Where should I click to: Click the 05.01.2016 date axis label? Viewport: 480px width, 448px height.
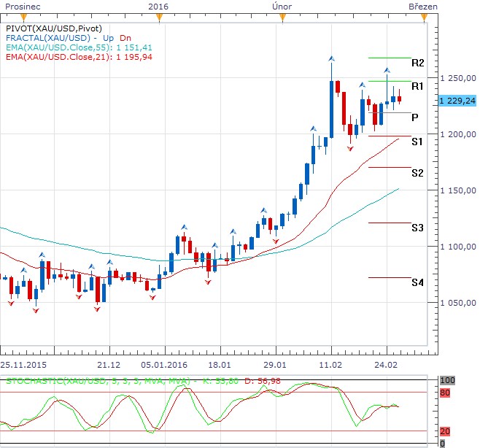coord(164,365)
